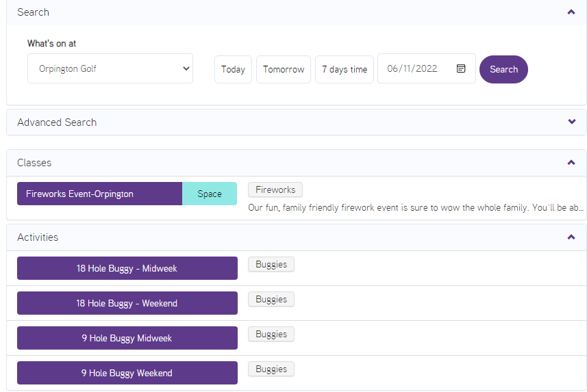
Task: Select 9 Hole Buggy Weekend activity
Action: point(127,373)
